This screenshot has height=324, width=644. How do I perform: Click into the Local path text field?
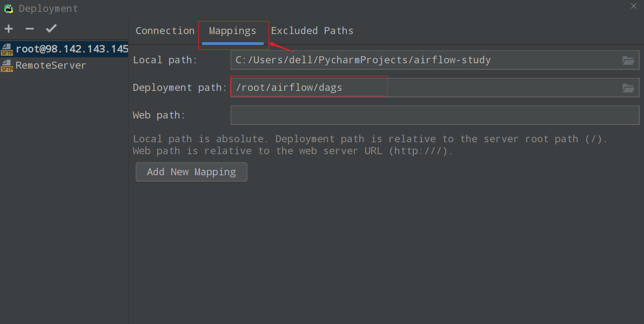coord(421,60)
